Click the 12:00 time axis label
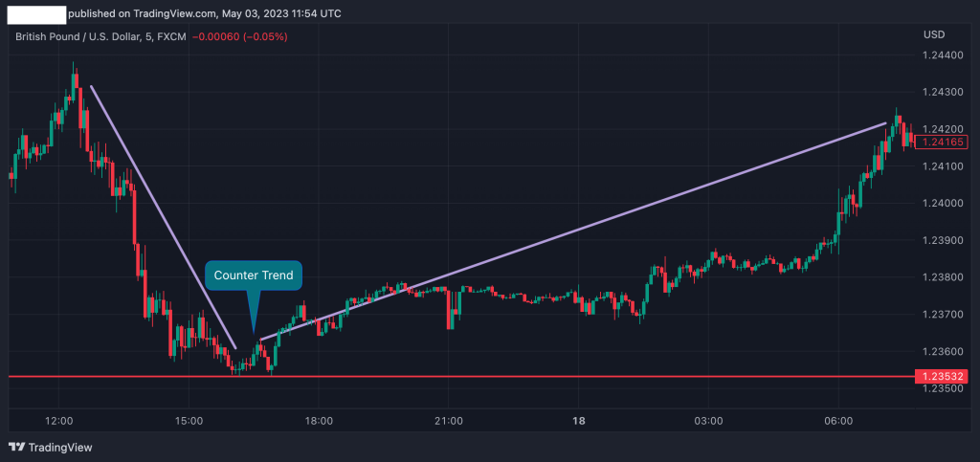This screenshot has width=980, height=462. (59, 421)
